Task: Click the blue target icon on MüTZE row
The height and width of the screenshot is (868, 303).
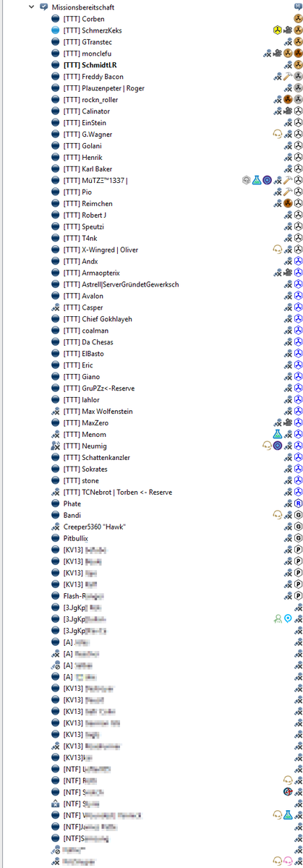Action: [x=267, y=181]
